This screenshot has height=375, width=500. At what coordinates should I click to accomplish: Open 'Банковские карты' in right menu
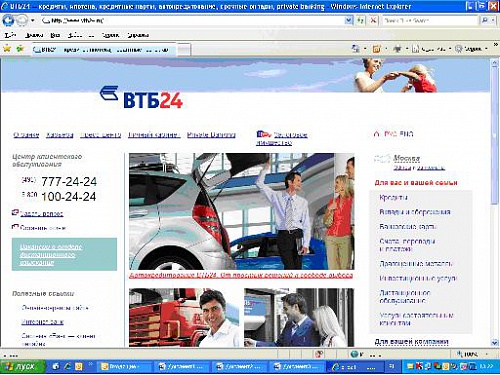[x=408, y=227]
